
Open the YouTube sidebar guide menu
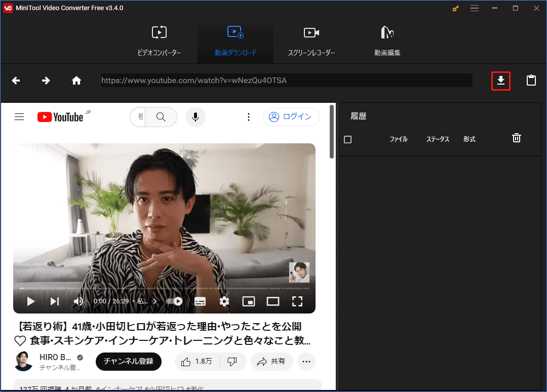[x=19, y=117]
